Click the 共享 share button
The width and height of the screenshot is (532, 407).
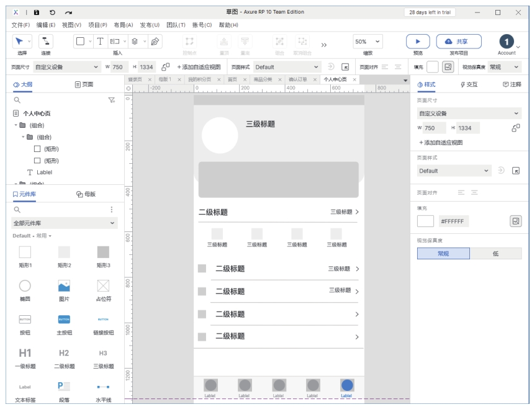coord(458,42)
